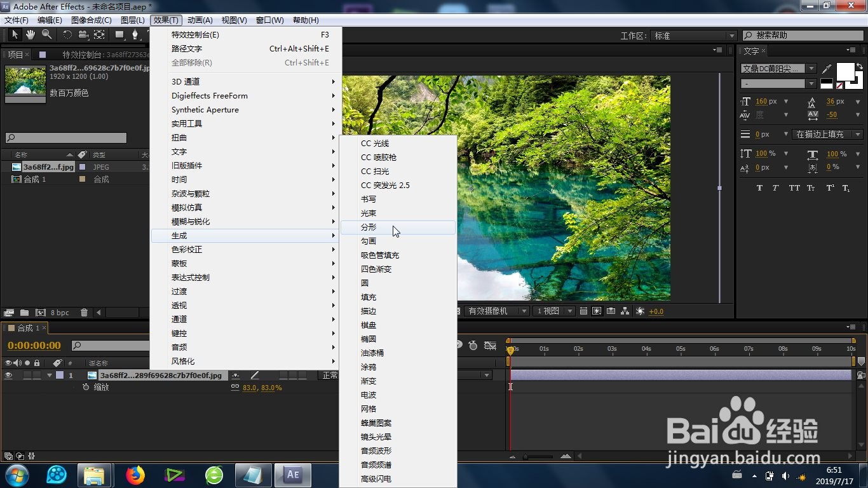This screenshot has width=868, height=488.
Task: Open the 工作区 workspace dropdown
Action: pyautogui.click(x=694, y=36)
